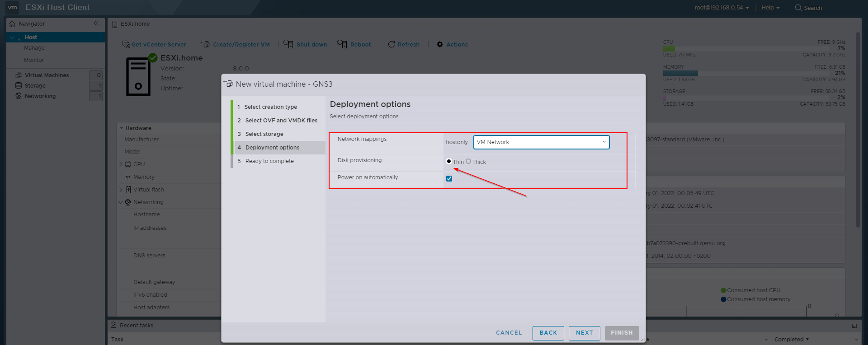
Task: Click the NEXT button
Action: click(x=584, y=333)
